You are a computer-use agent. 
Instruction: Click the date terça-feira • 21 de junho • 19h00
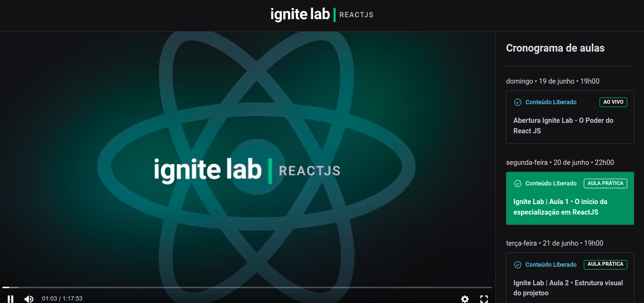(555, 243)
